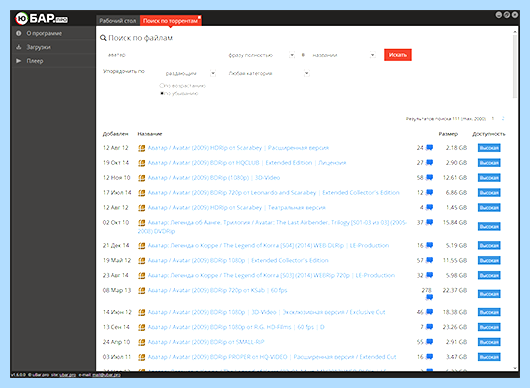Click the Искать search button
Image resolution: width=530 pixels, height=388 pixels.
point(398,55)
